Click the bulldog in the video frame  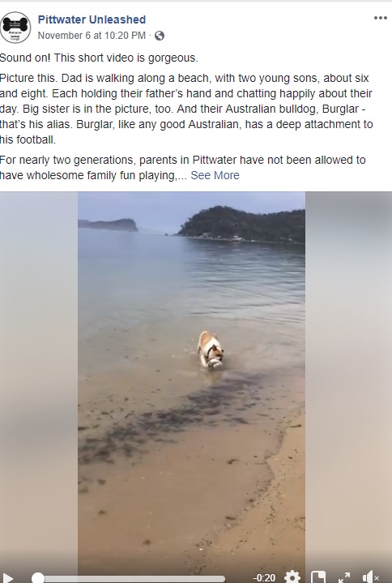point(211,349)
